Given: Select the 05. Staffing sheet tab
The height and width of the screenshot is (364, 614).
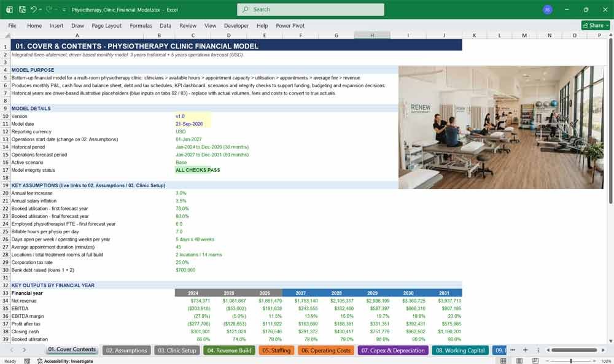Looking at the screenshot, I should (x=276, y=350).
